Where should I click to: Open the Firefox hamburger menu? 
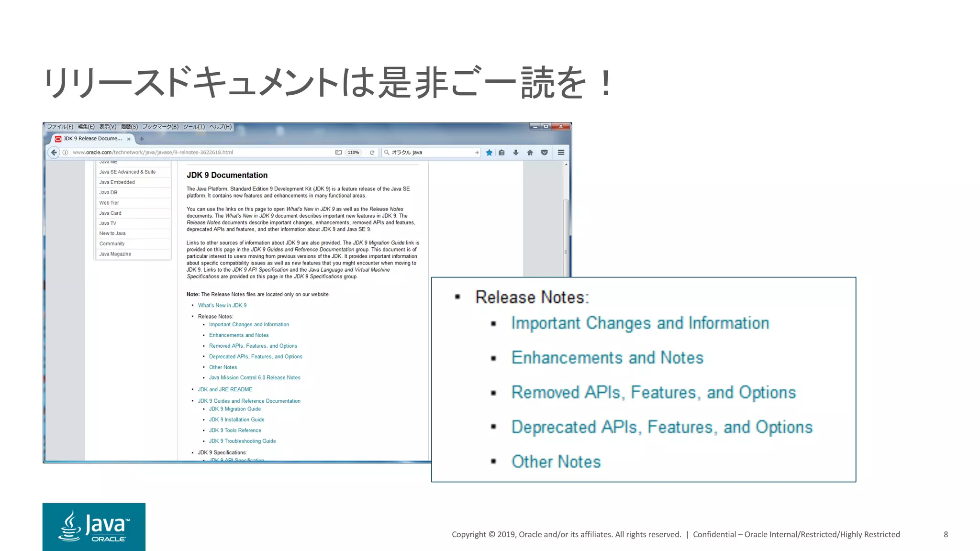[561, 153]
